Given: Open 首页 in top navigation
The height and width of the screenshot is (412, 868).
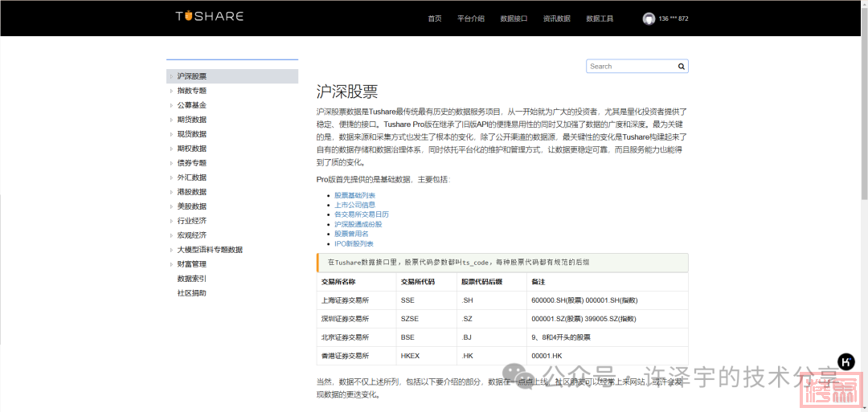Looking at the screenshot, I should click(x=435, y=18).
